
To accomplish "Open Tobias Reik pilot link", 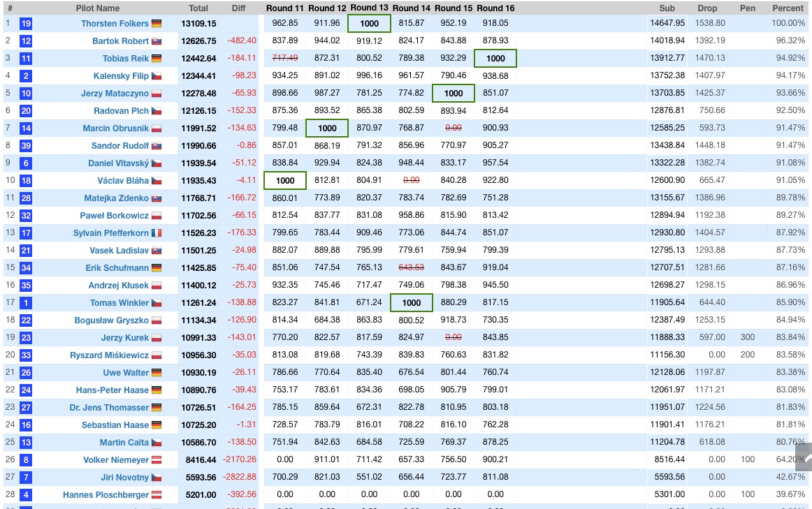I will [126, 59].
